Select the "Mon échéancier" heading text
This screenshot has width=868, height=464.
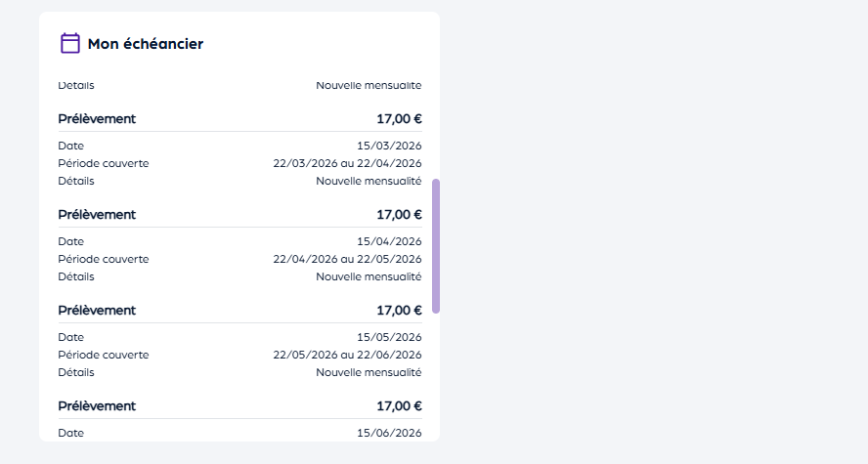pyautogui.click(x=146, y=44)
